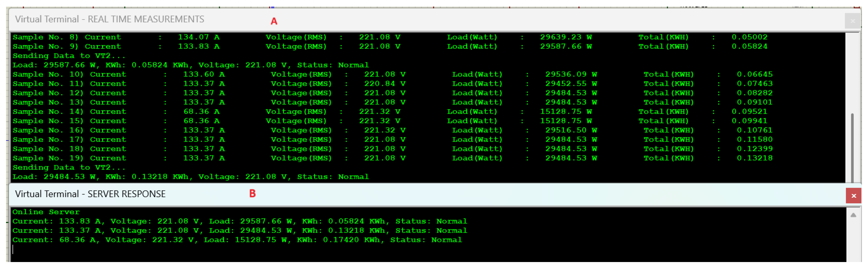Click the first Sending Data to VT2 line
Viewport: 868px width, 270px height.
[x=69, y=56]
